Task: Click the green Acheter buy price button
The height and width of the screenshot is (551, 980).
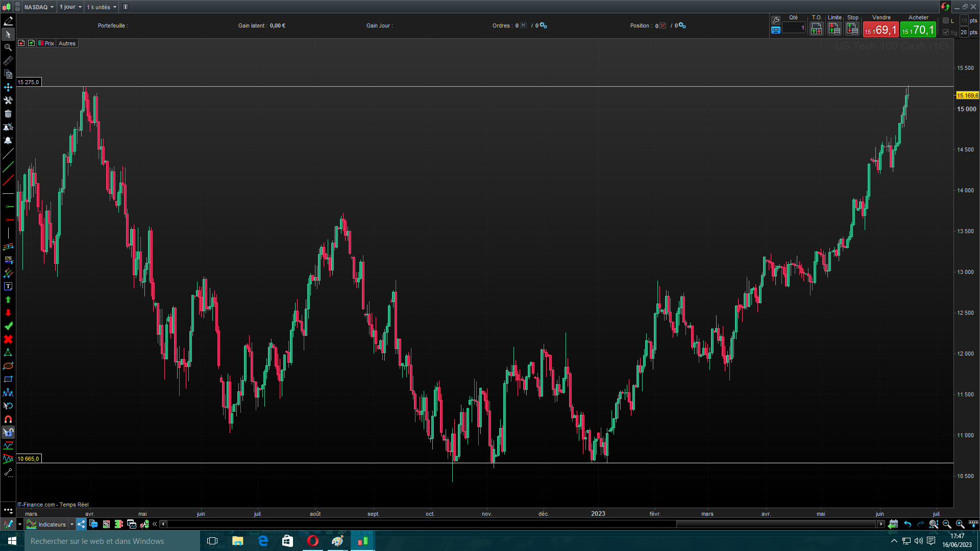Action: pos(918,30)
